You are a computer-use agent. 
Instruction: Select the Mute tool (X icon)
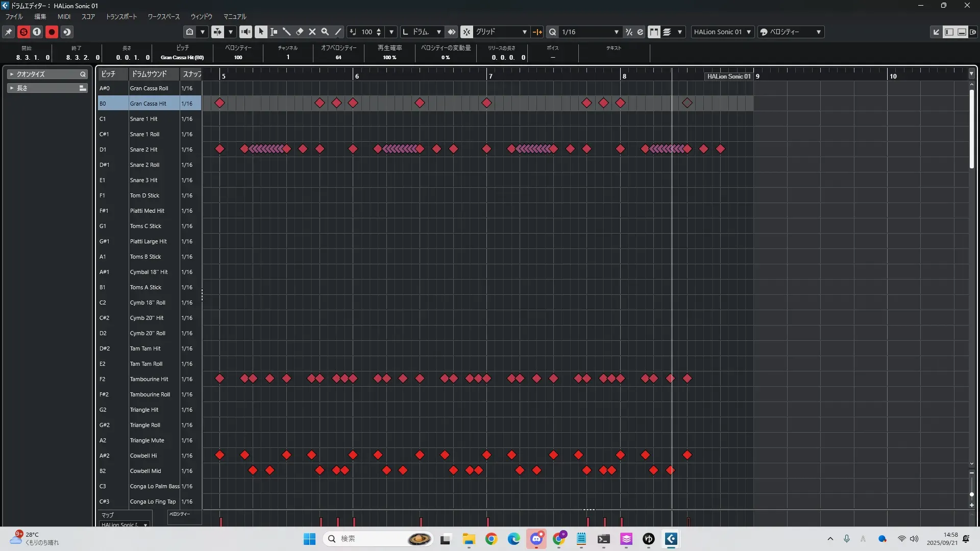[x=312, y=32]
